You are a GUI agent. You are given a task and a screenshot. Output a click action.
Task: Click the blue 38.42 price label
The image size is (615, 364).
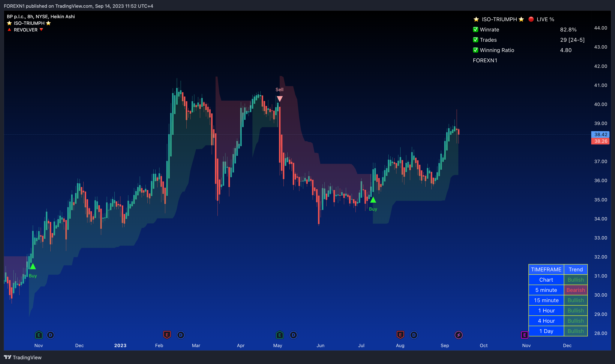(x=600, y=134)
